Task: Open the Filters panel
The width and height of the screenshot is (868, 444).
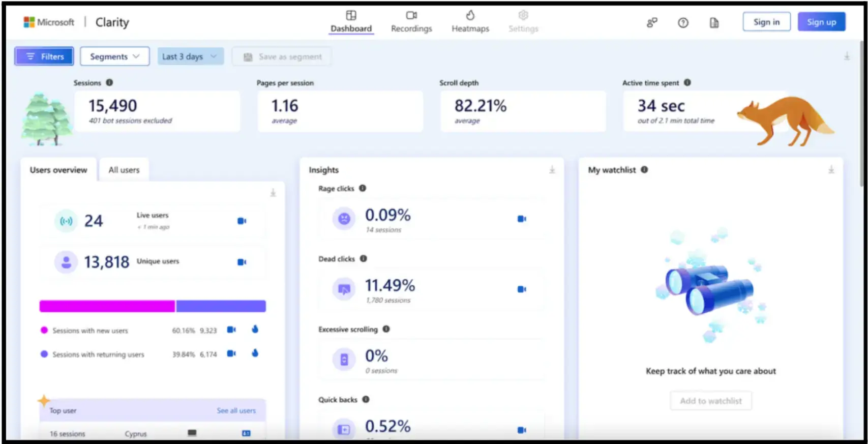Action: pyautogui.click(x=44, y=56)
